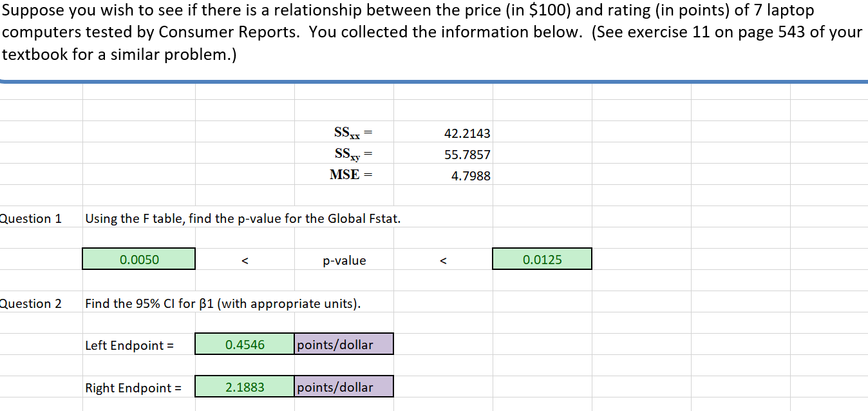Open the Right Endpoint units cell points/dollar

pyautogui.click(x=344, y=387)
